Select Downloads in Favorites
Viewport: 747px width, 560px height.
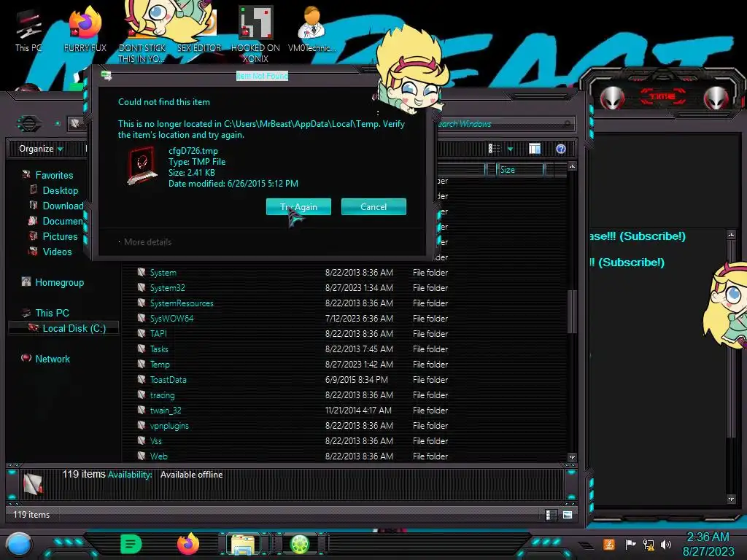click(x=63, y=206)
